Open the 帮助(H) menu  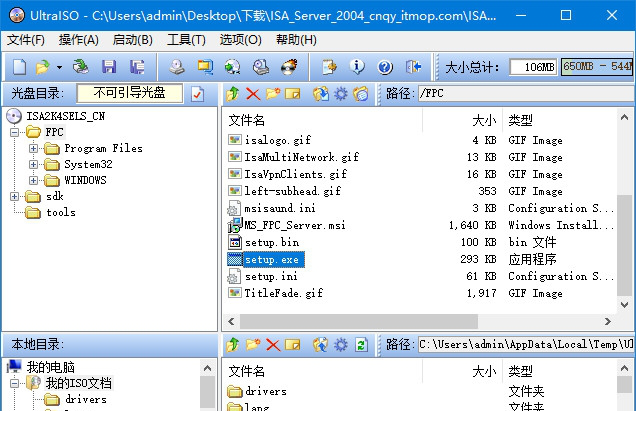click(296, 40)
